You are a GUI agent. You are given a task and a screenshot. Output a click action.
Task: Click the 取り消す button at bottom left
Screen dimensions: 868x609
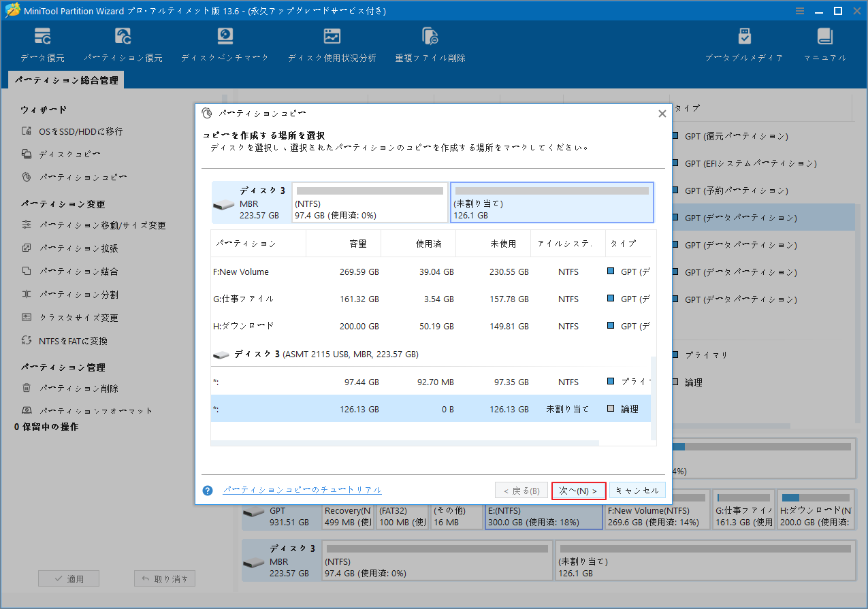165,579
